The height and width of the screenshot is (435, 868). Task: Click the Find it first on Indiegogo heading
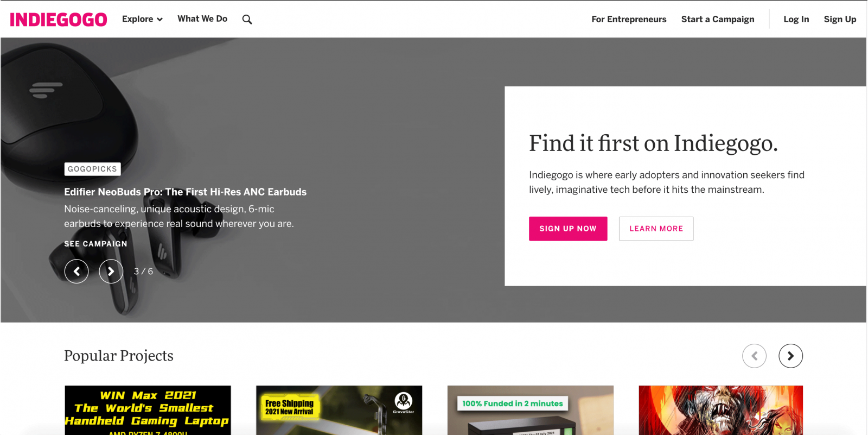(653, 143)
